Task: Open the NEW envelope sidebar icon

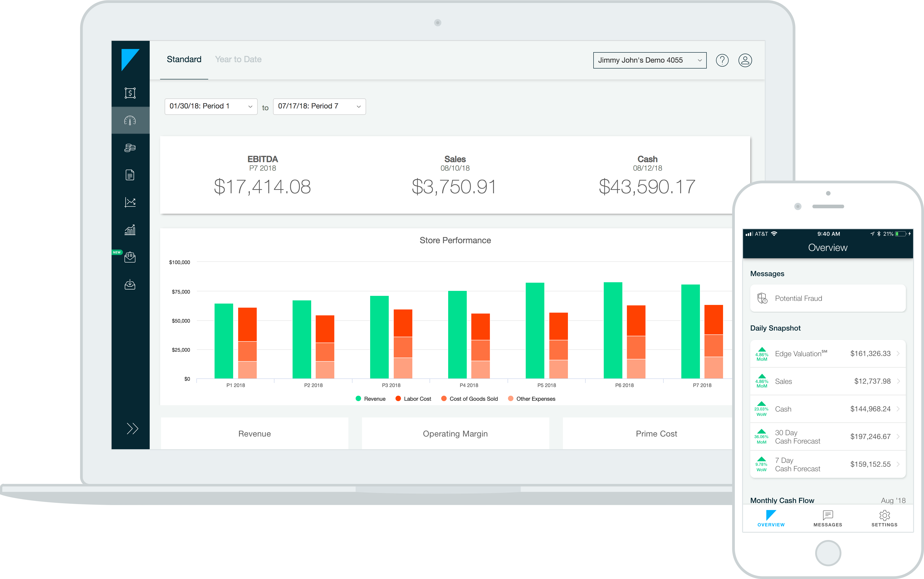Action: coord(130,257)
